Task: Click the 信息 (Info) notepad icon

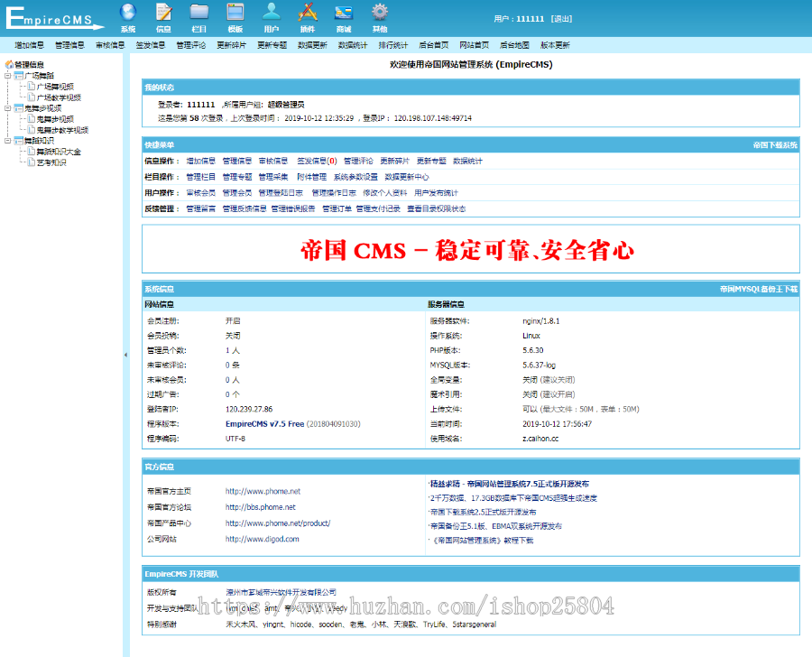Action: [163, 13]
